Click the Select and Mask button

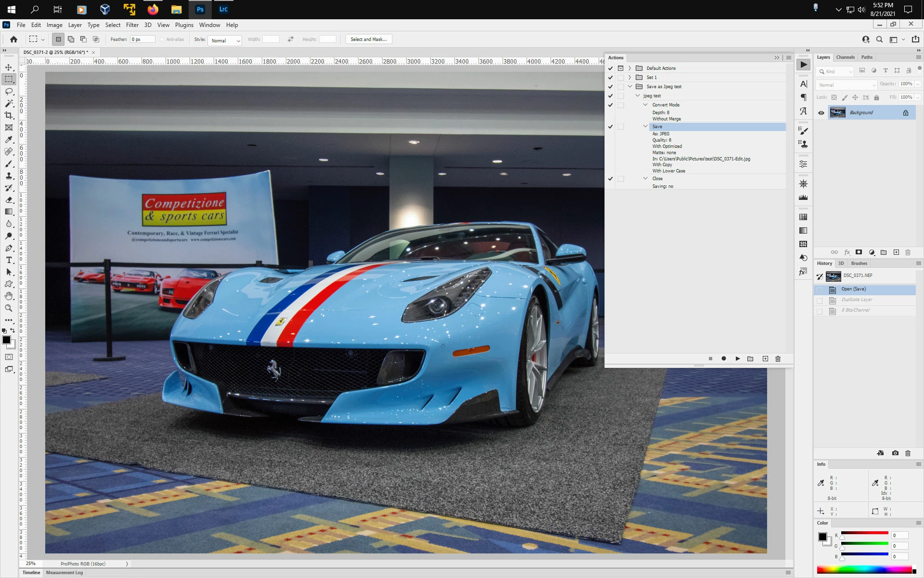click(x=368, y=39)
